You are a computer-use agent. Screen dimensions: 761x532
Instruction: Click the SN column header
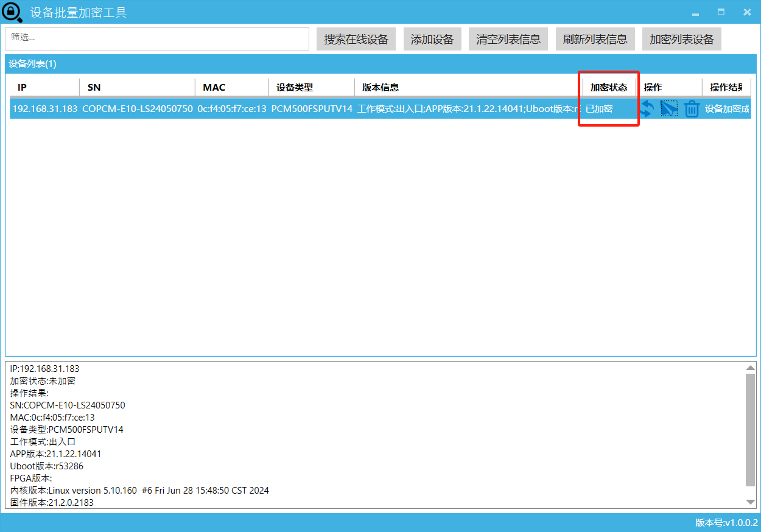(x=137, y=88)
